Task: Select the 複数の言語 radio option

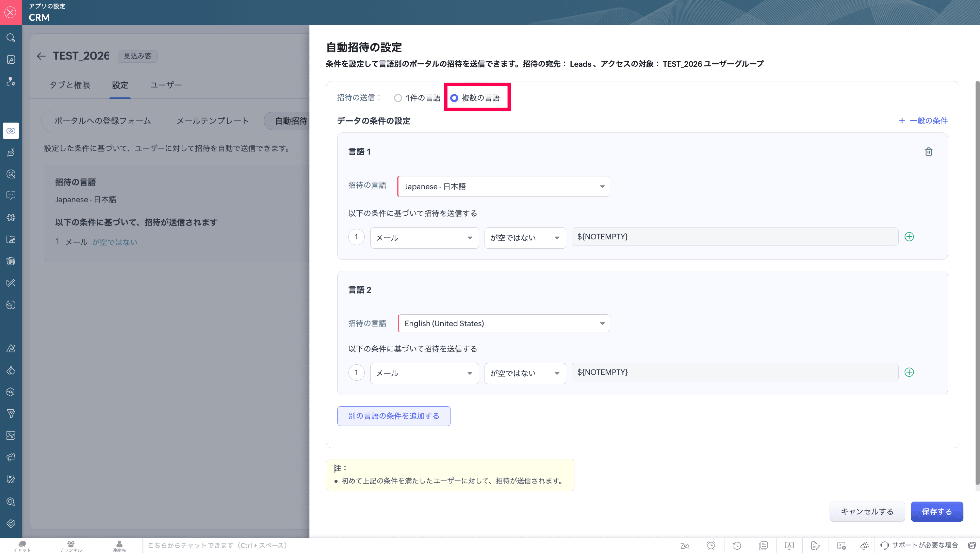Action: (454, 98)
